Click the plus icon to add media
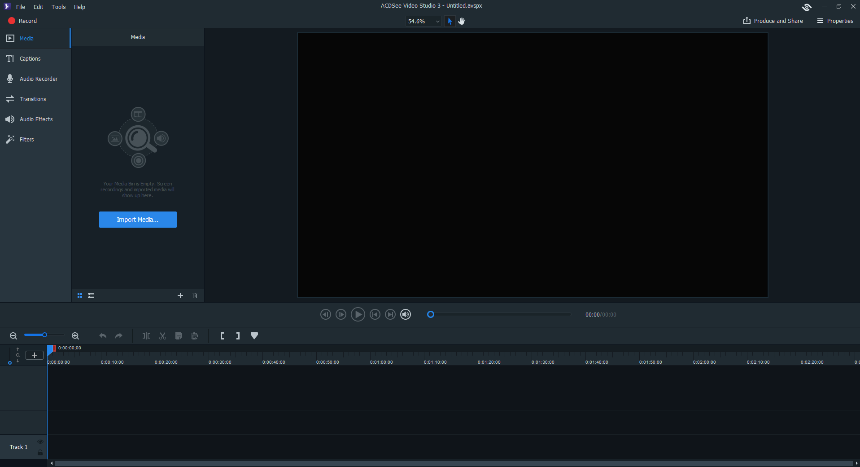The width and height of the screenshot is (860, 467). [180, 296]
